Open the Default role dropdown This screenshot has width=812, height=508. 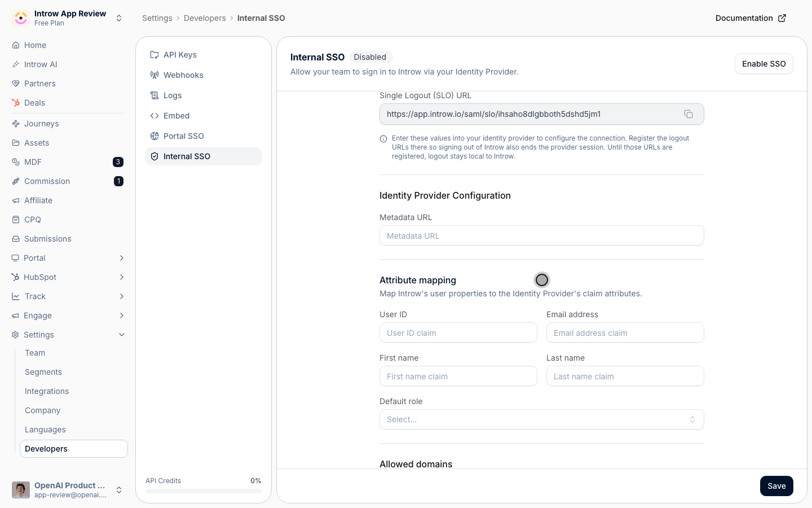[x=541, y=419]
